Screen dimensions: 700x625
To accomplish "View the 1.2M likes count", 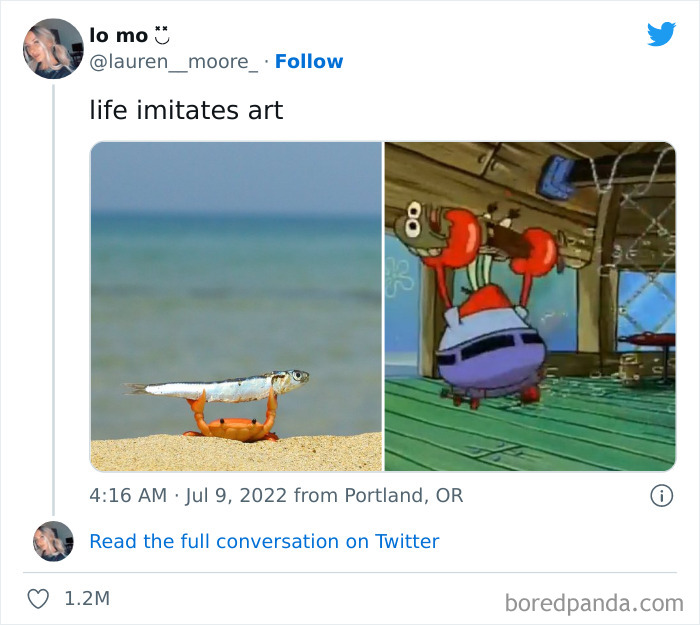I will pos(87,599).
